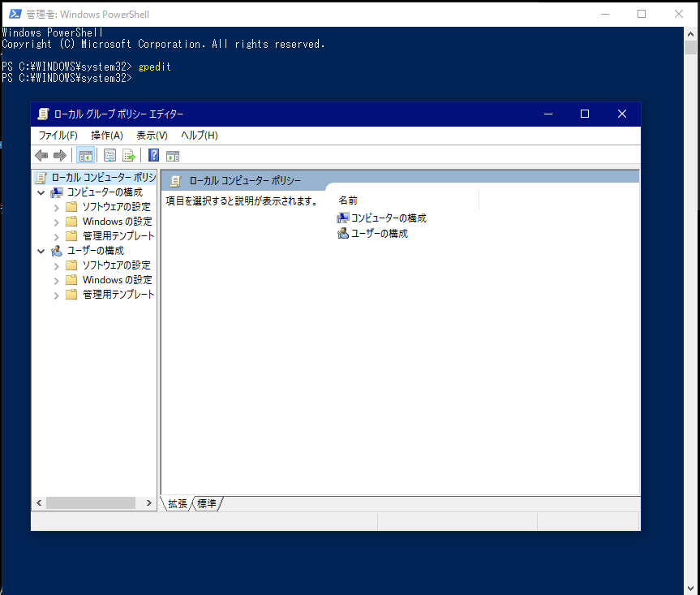Switch to the 標準 tab
This screenshot has width=700, height=595.
click(x=207, y=503)
